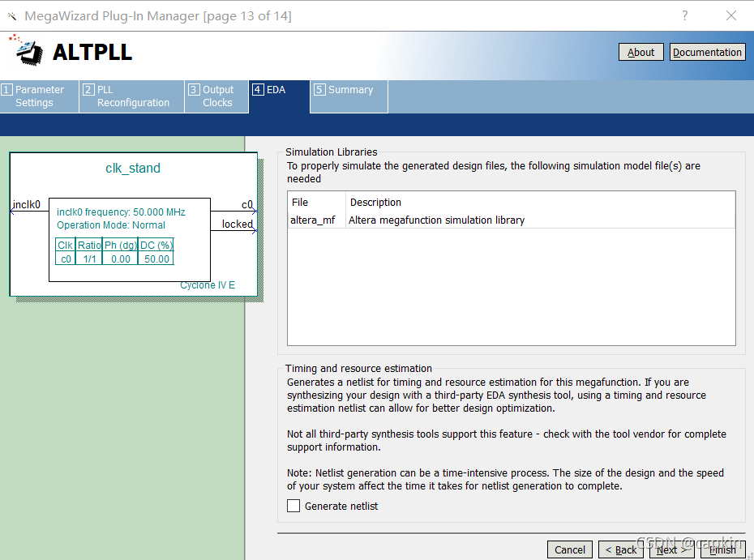Click the c0 output port label

click(246, 205)
